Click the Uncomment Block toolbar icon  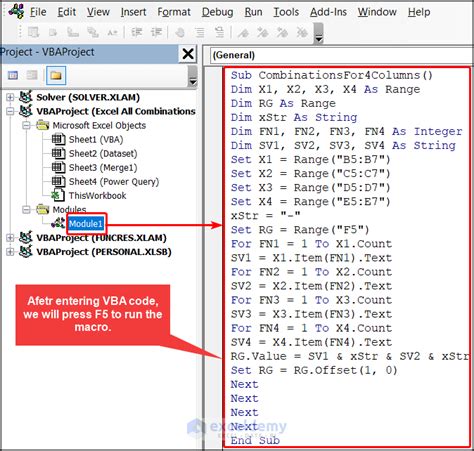click(x=219, y=32)
